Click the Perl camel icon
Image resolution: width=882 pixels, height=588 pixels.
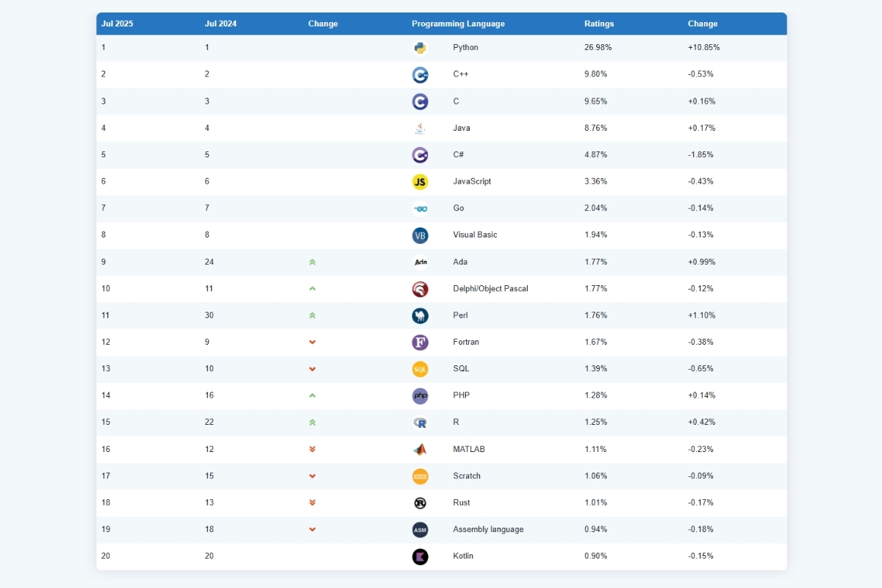420,315
